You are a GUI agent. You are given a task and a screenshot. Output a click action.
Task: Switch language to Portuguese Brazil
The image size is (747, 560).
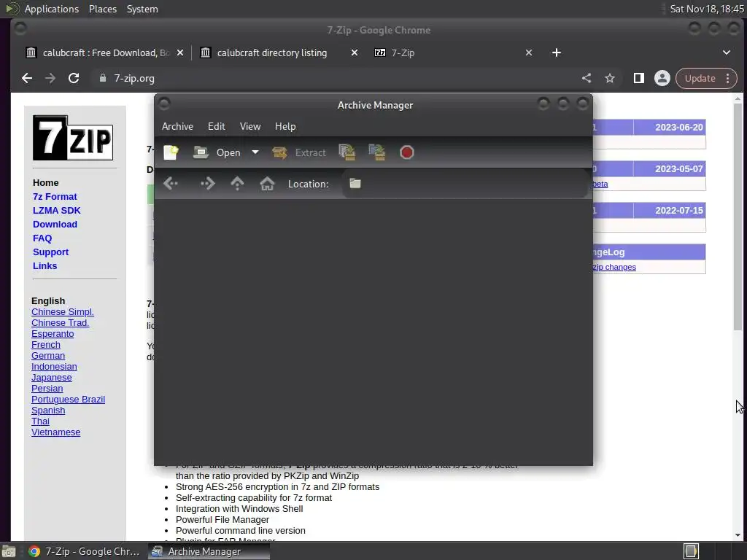pos(68,400)
